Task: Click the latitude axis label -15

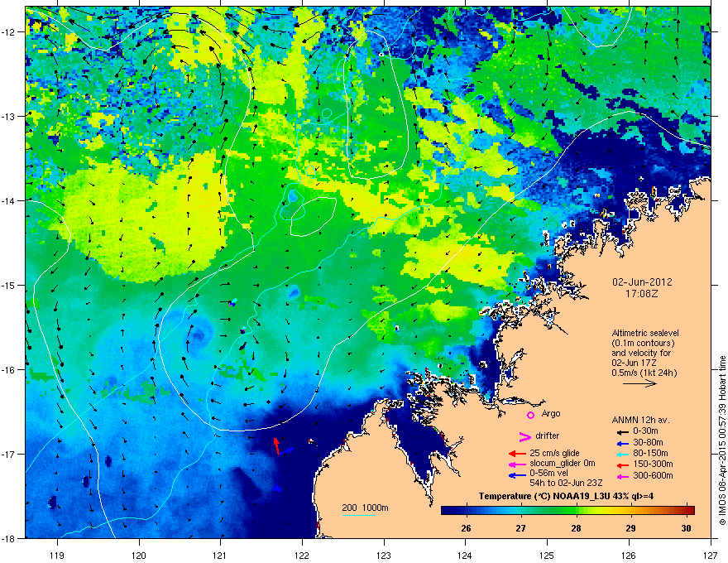Action: pos(9,285)
